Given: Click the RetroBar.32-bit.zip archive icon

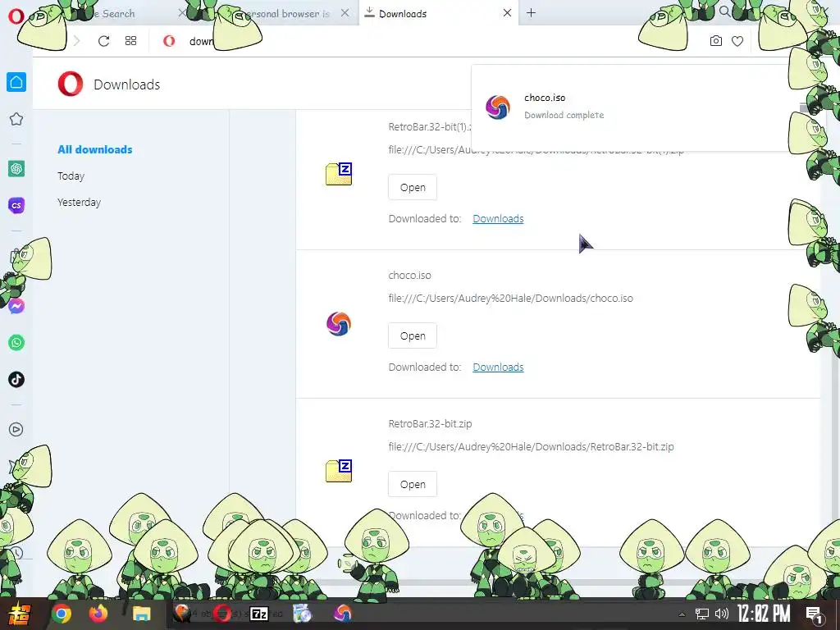Looking at the screenshot, I should (339, 472).
